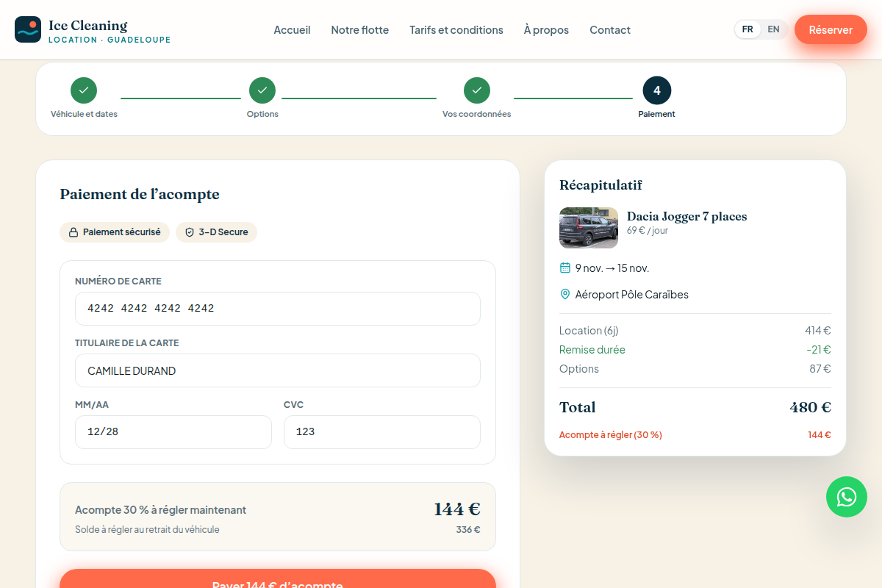Click Acompte à régler (30 %) text
This screenshot has height=588, width=882.
[611, 435]
